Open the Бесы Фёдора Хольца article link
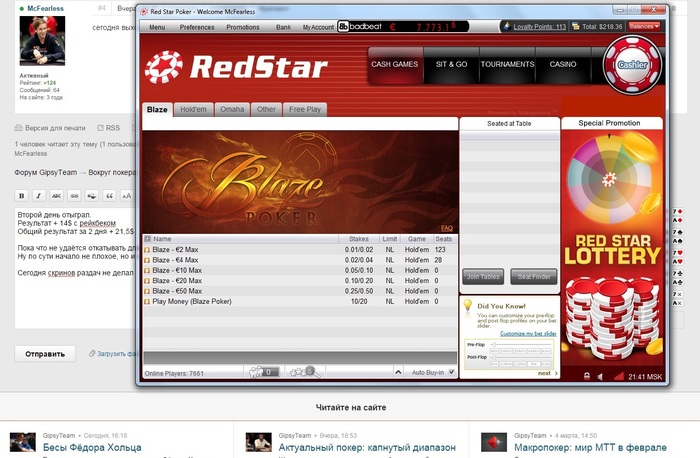This screenshot has width=700, height=458. 92,447
